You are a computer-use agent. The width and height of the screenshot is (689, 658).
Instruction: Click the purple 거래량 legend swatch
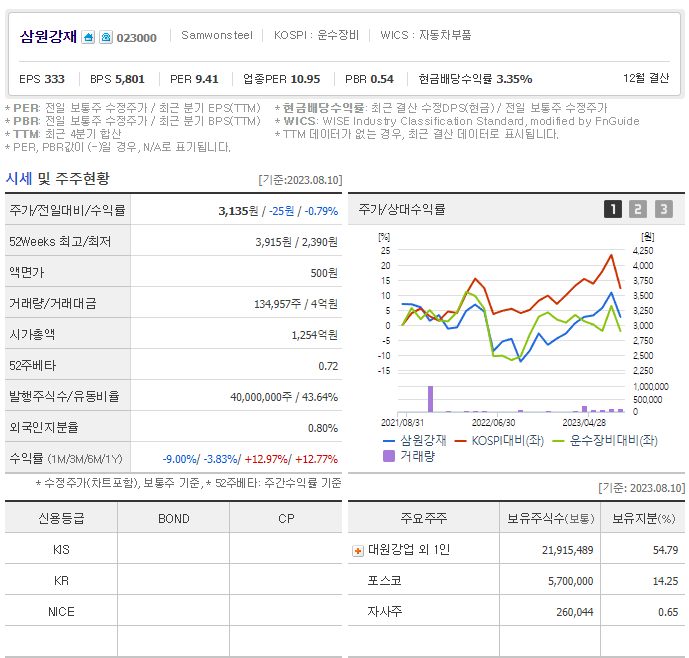pyautogui.click(x=389, y=456)
